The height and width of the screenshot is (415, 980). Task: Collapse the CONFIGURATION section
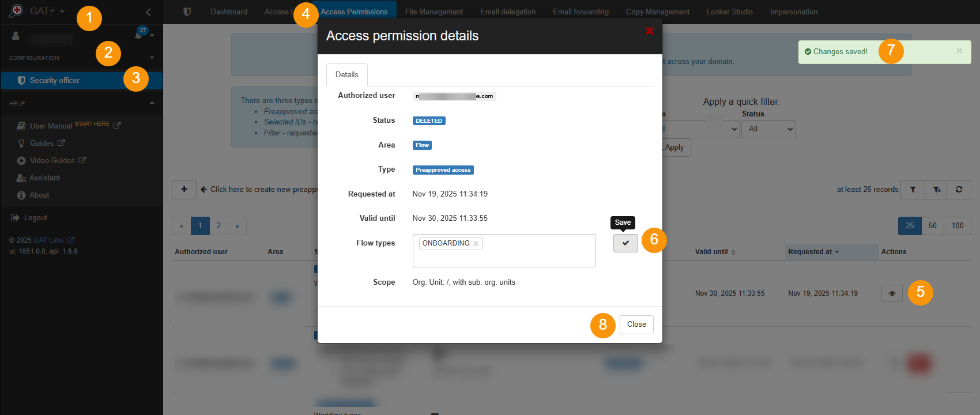point(152,58)
